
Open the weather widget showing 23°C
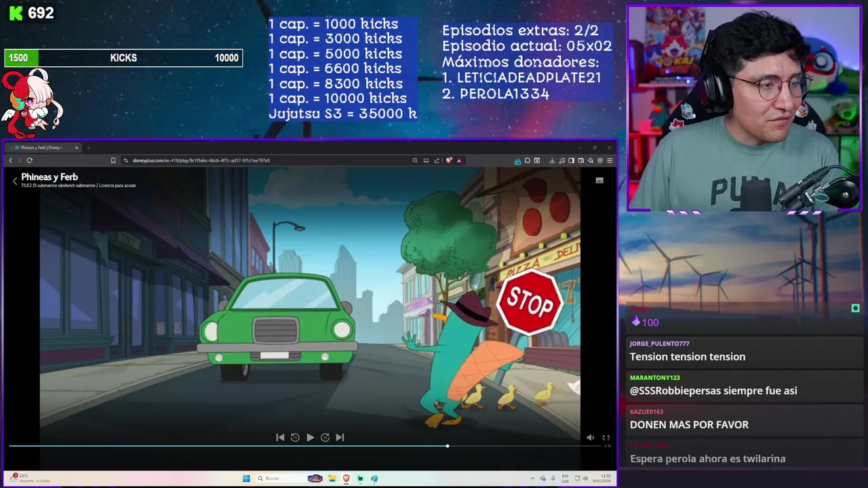coord(28,479)
